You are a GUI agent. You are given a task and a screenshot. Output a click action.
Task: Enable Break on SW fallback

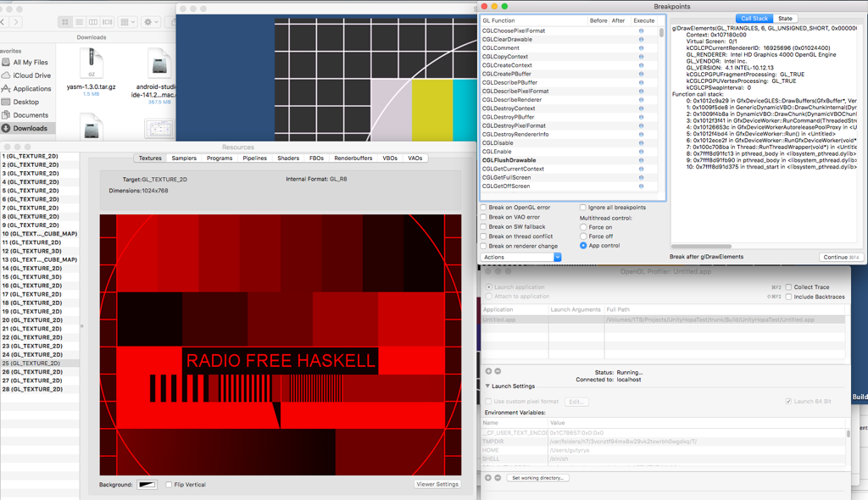click(483, 226)
